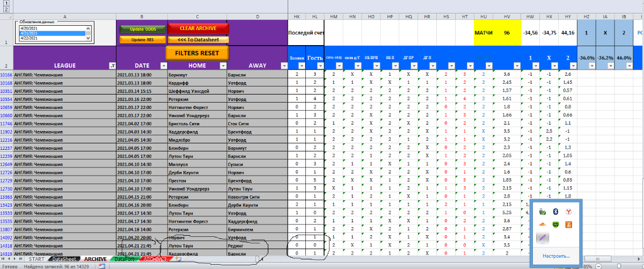Screen dimensions: 644x269
Task: Open the DATE column filter dropdown
Action: point(162,66)
